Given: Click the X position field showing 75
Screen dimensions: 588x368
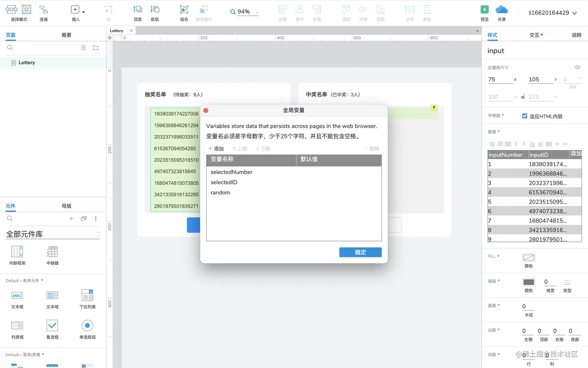Looking at the screenshot, I should [x=500, y=79].
